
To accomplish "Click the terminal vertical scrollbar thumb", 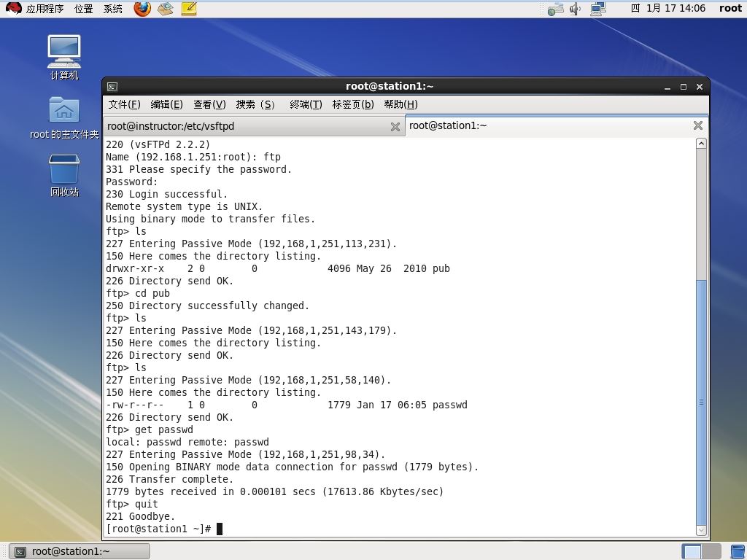I will 701,402.
